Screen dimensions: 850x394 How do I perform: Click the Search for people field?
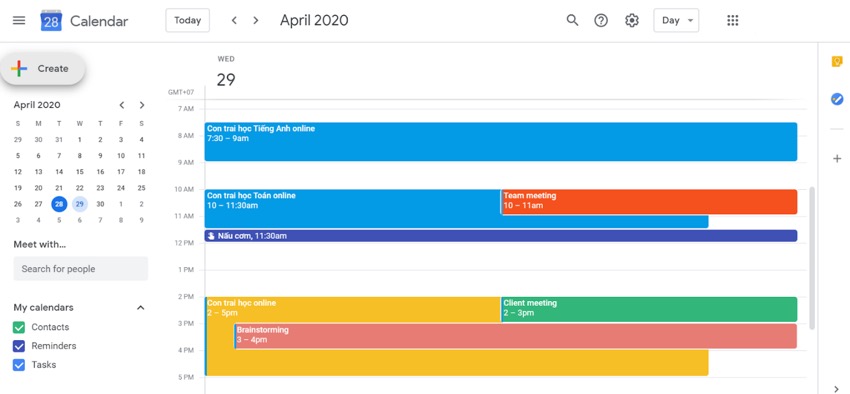pyautogui.click(x=81, y=269)
